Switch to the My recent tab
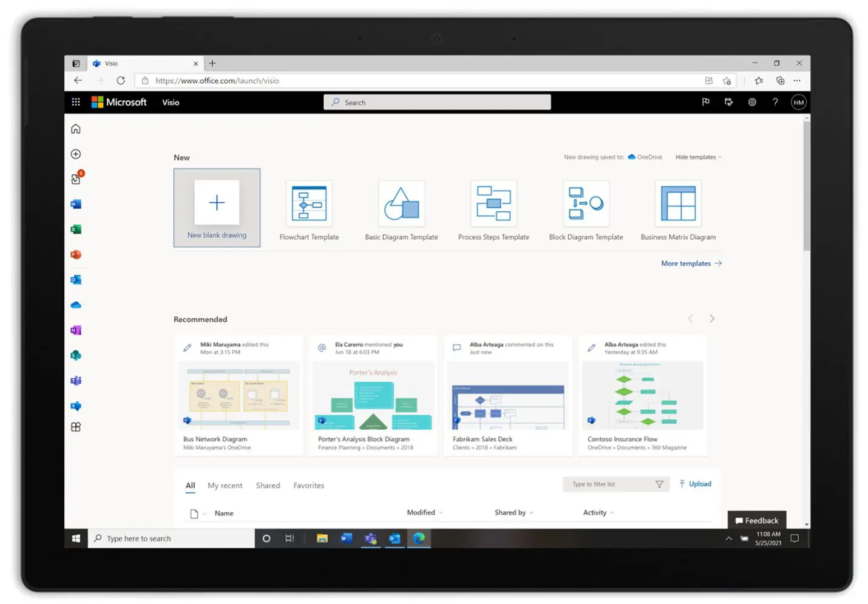This screenshot has width=868, height=604. click(225, 486)
